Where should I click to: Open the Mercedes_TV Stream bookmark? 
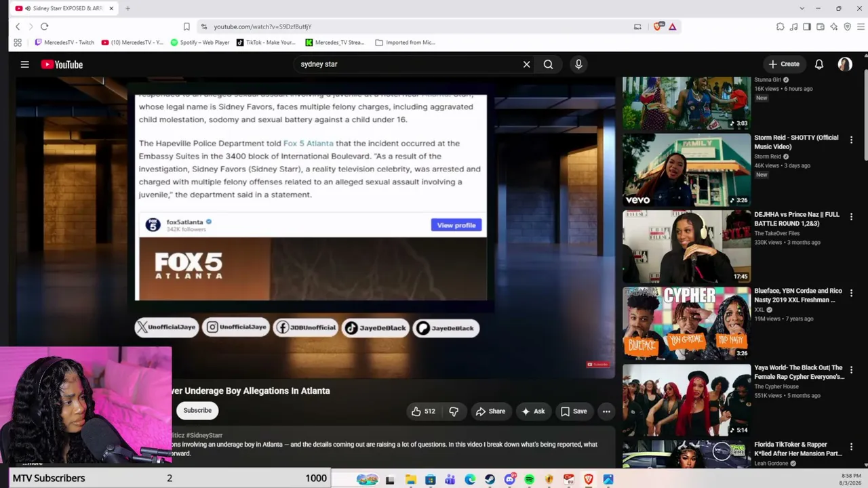click(335, 42)
